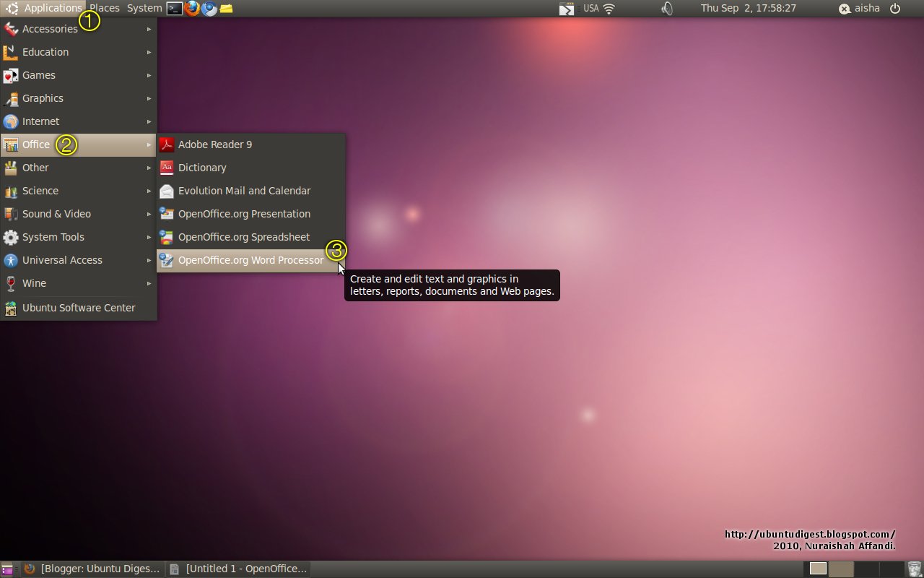
Task: Open the System menu
Action: (144, 9)
